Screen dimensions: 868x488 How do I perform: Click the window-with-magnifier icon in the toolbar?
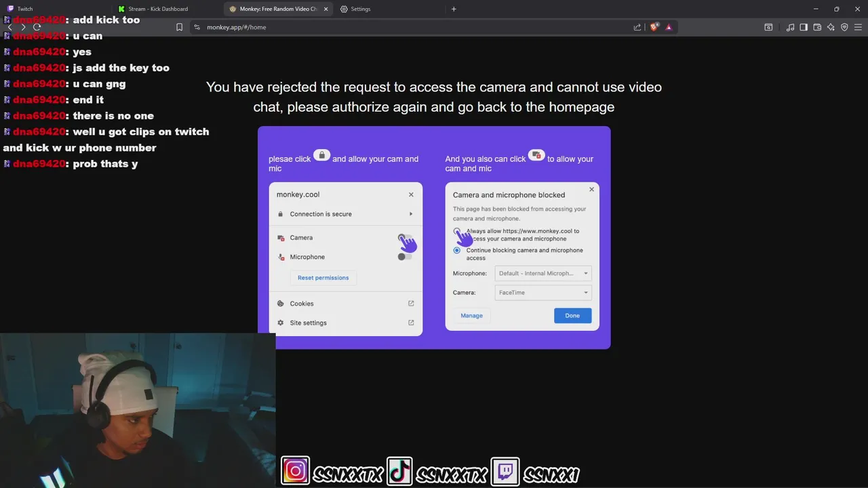(768, 27)
